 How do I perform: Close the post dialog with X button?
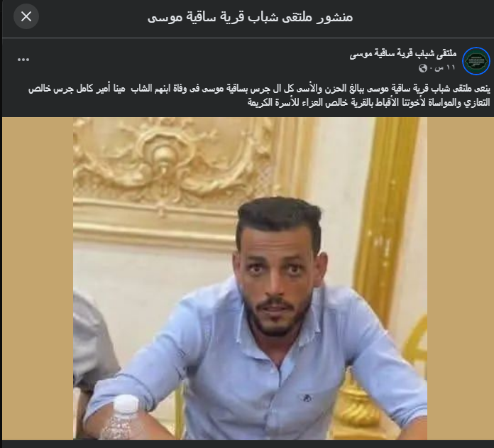click(26, 16)
